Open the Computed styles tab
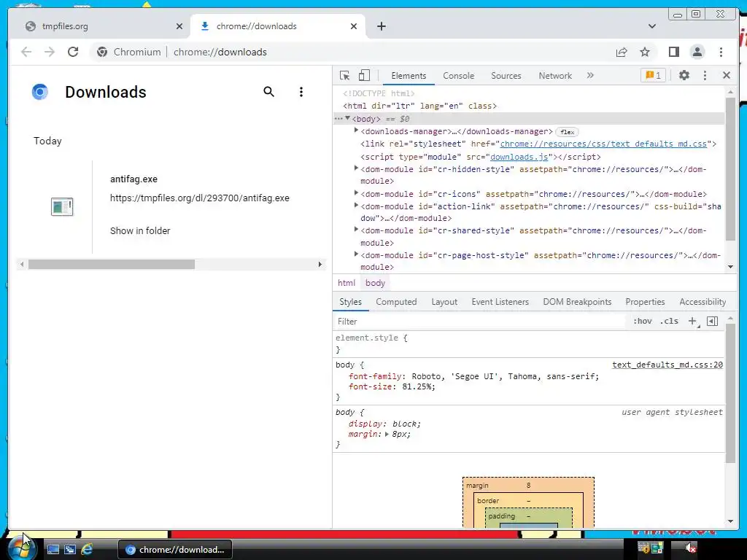The image size is (747, 560). (396, 302)
